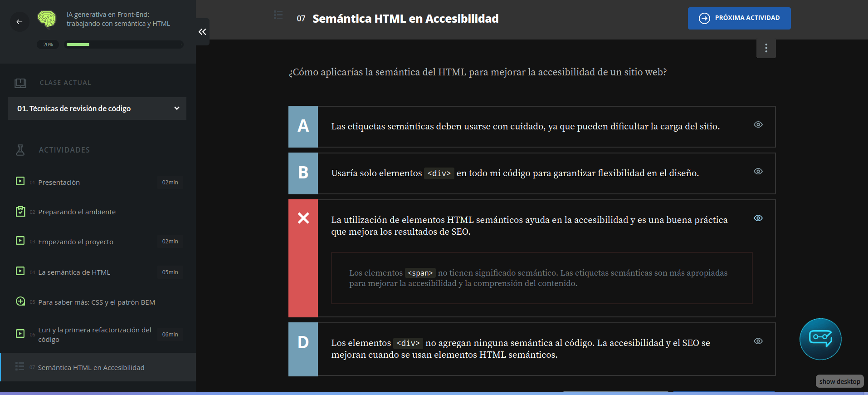Click the 02min badge beside Empezando el proyecto
Viewport: 868px width, 395px height.
[x=170, y=241]
